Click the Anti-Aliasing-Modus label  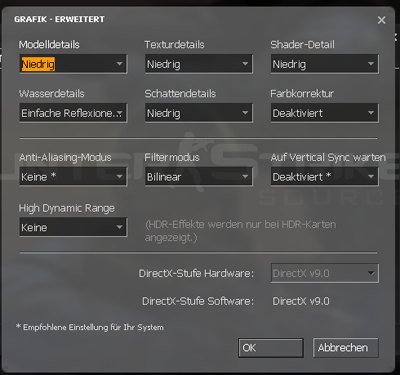65,157
